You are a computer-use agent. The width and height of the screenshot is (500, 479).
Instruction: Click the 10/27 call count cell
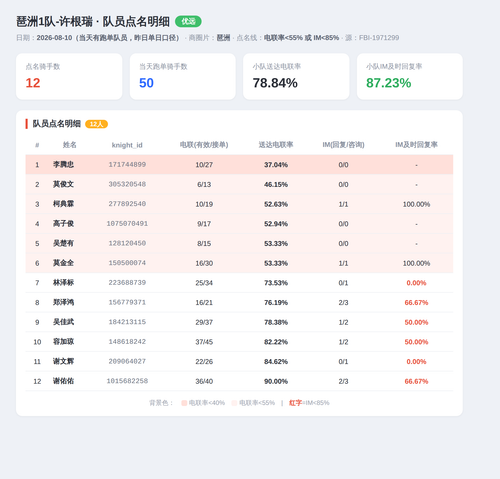coord(204,165)
